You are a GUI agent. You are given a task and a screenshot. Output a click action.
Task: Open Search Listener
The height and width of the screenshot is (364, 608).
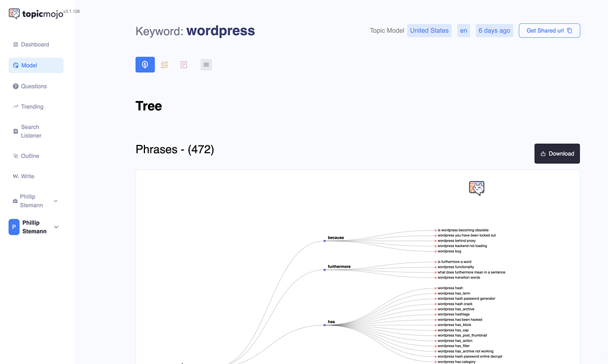click(31, 131)
